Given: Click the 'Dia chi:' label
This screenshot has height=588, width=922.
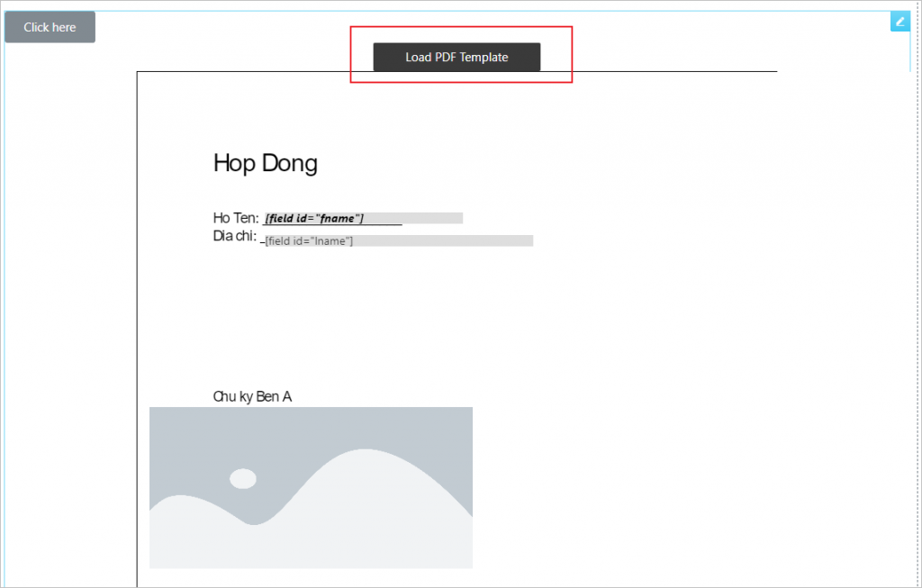Looking at the screenshot, I should click(x=235, y=236).
